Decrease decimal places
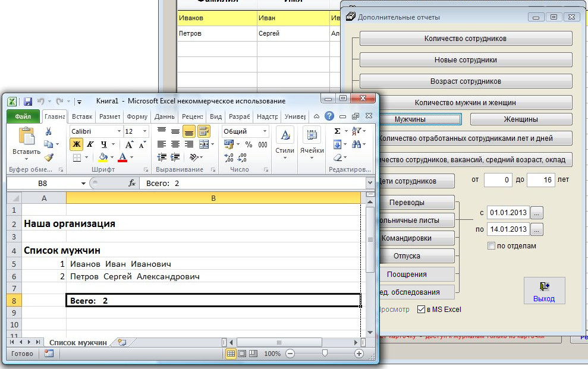 [242, 157]
